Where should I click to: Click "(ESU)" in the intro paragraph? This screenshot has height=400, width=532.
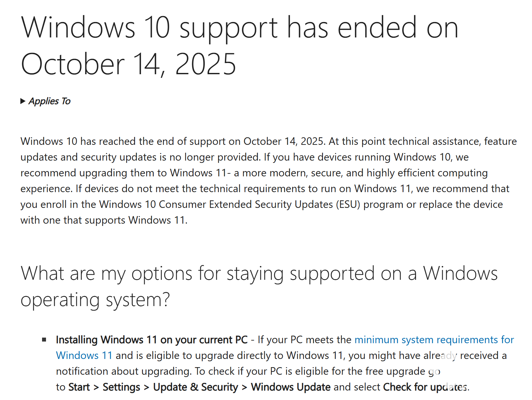tap(348, 204)
